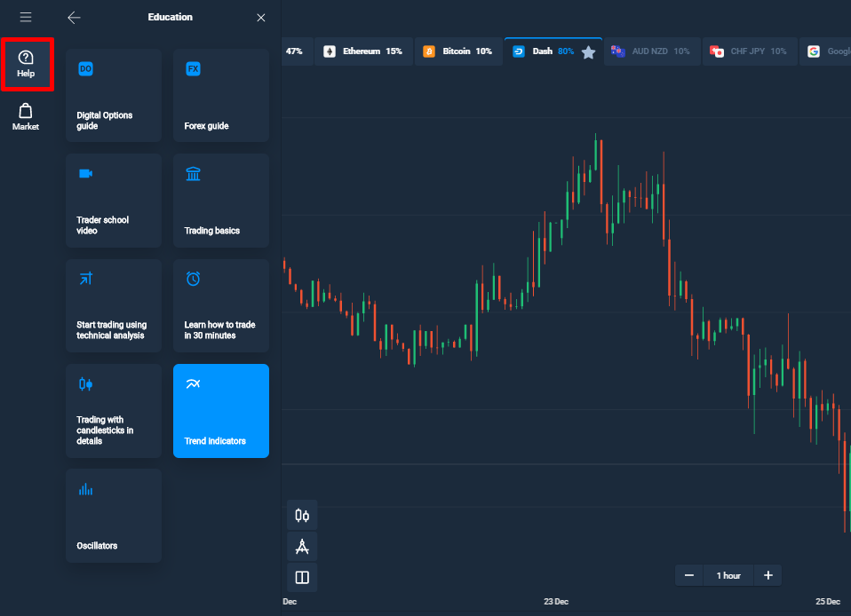This screenshot has height=616, width=851.
Task: Open the 1 hour timeframe selector
Action: click(x=728, y=575)
